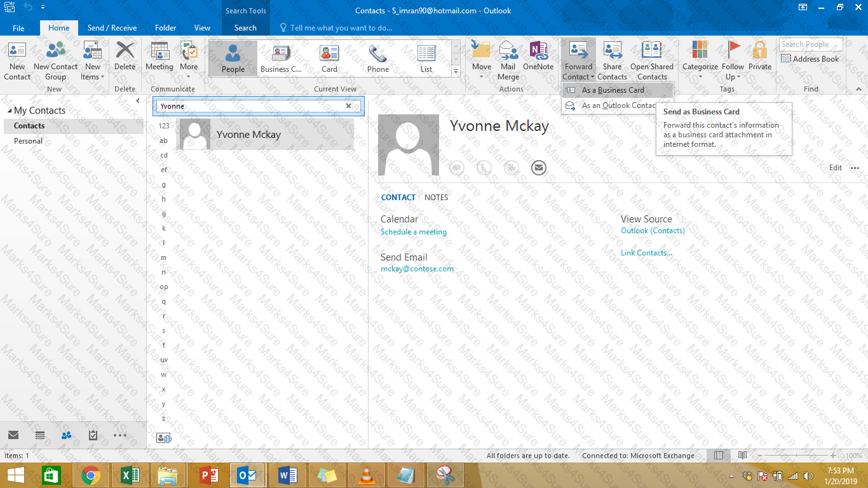
Task: Switch to People view
Action: (233, 58)
